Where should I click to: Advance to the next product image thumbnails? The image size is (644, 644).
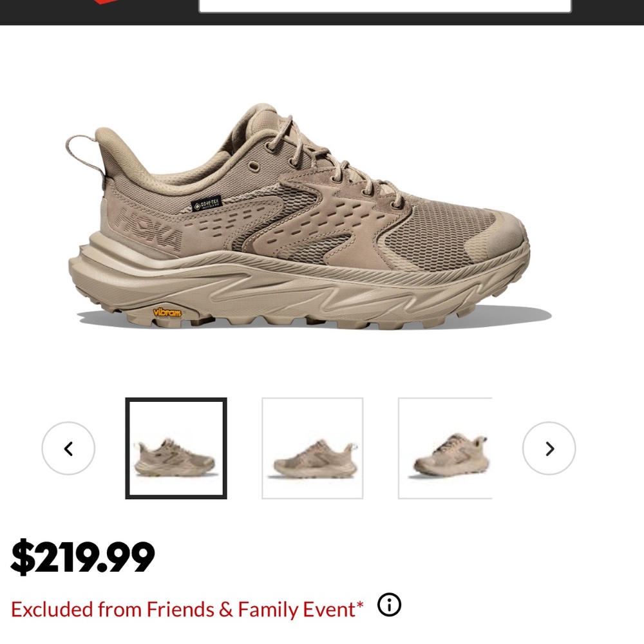549,448
